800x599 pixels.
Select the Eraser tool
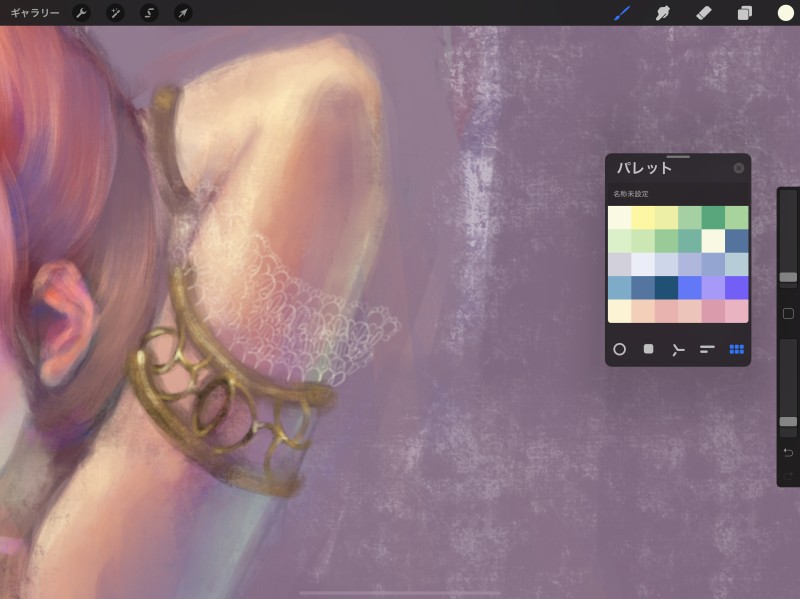[704, 13]
